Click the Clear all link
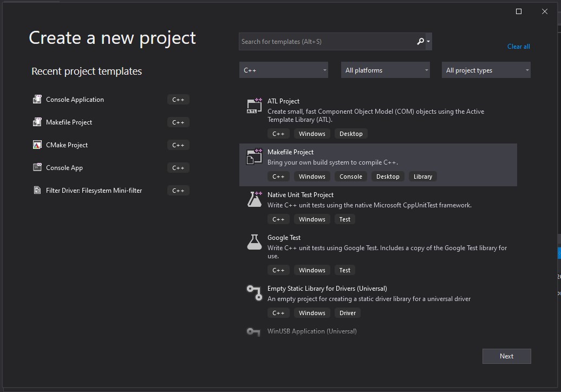Screen dimensions: 561x392 coord(518,47)
